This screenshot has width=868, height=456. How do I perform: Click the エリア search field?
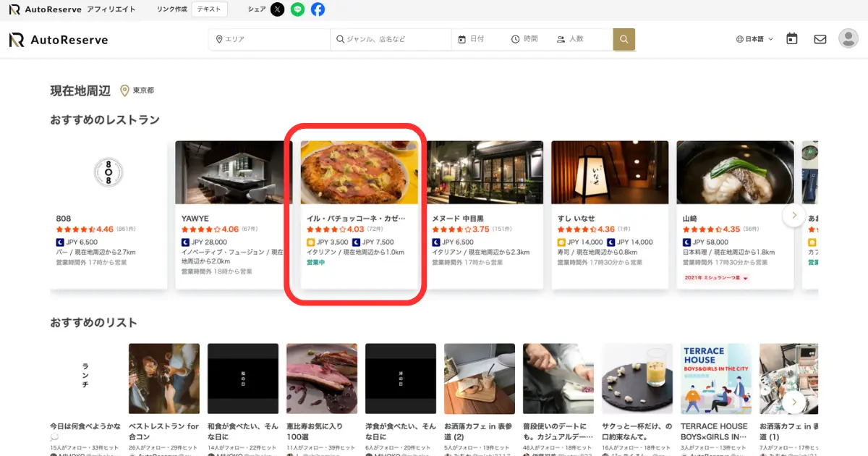click(x=270, y=39)
